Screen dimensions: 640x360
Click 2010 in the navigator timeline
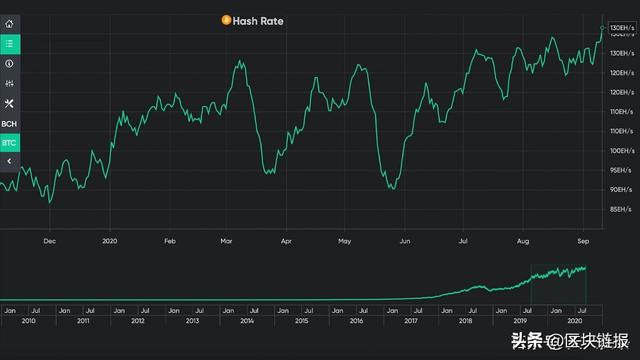pos(28,321)
